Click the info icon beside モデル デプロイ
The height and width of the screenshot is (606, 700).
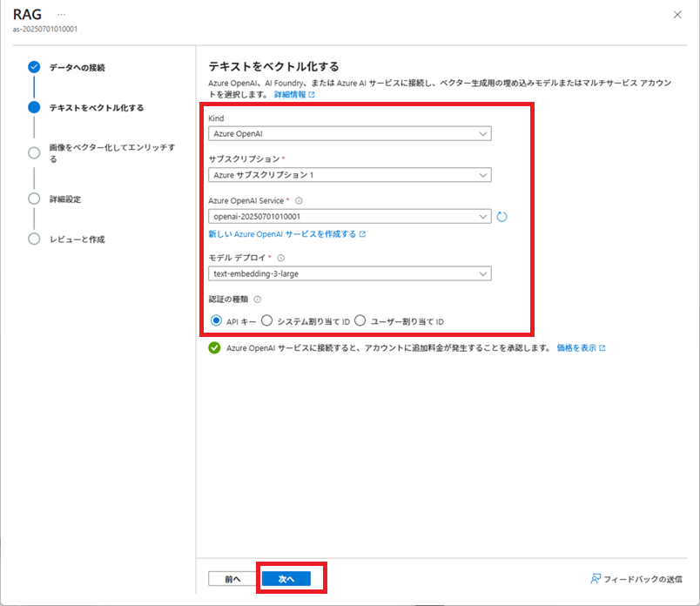point(281,258)
